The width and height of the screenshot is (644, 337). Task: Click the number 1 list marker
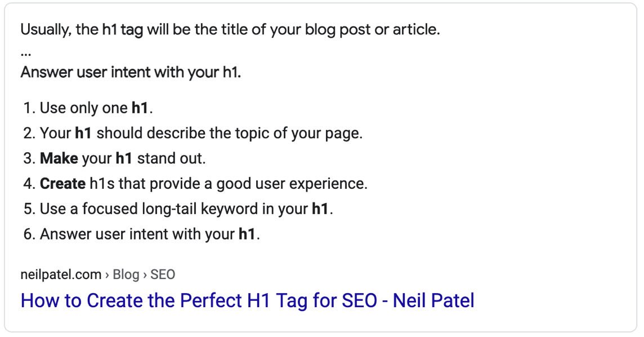28,108
